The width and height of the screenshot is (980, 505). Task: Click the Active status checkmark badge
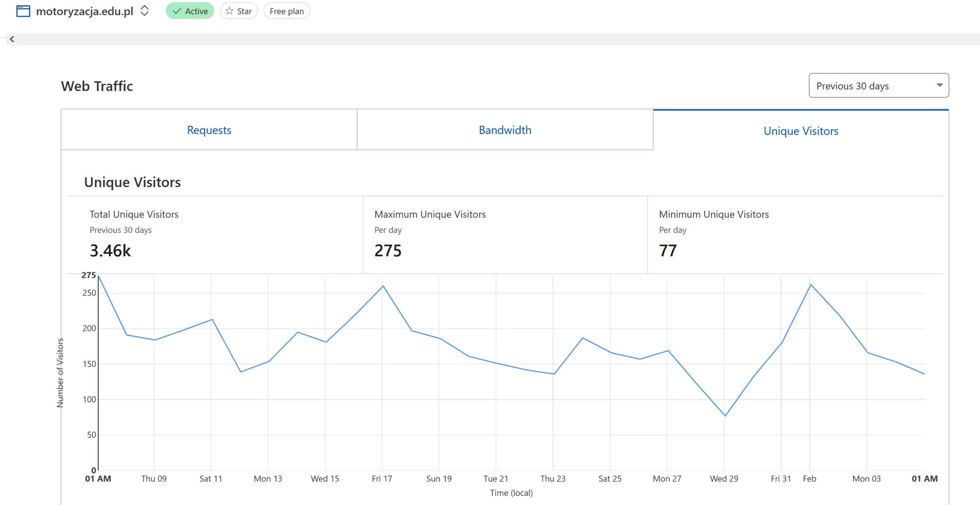point(190,11)
